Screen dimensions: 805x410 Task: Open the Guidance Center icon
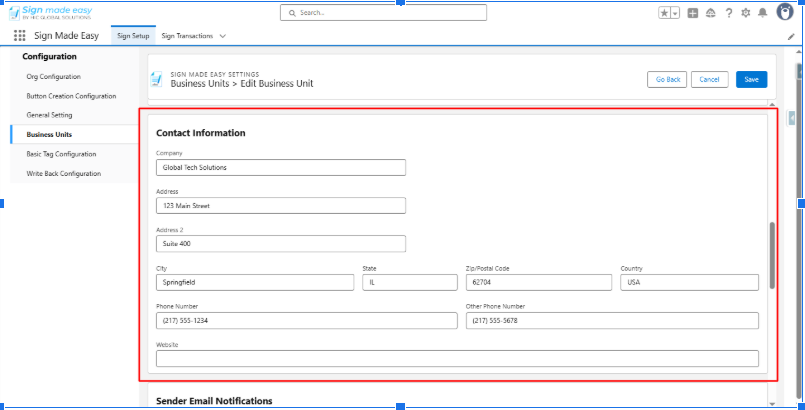tap(710, 13)
